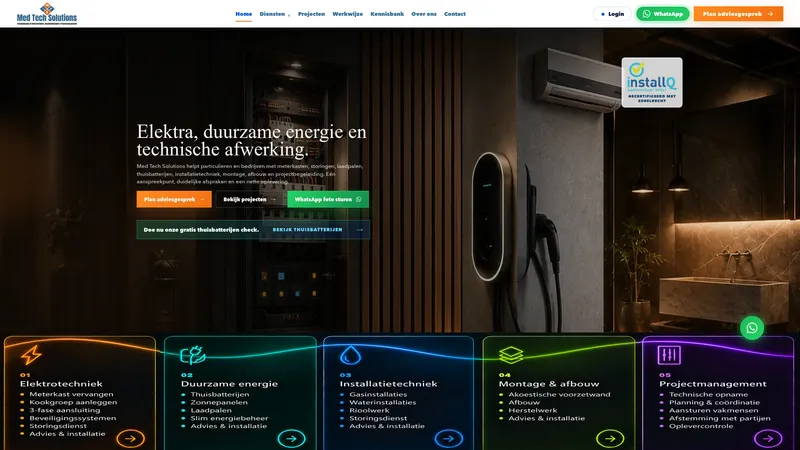Open Bekijk projecten in the hero

[x=249, y=199]
